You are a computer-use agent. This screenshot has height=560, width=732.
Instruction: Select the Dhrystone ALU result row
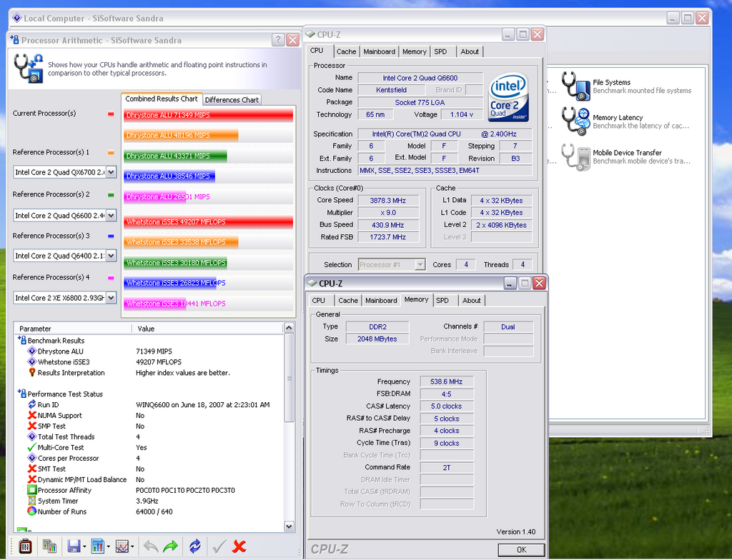click(61, 351)
